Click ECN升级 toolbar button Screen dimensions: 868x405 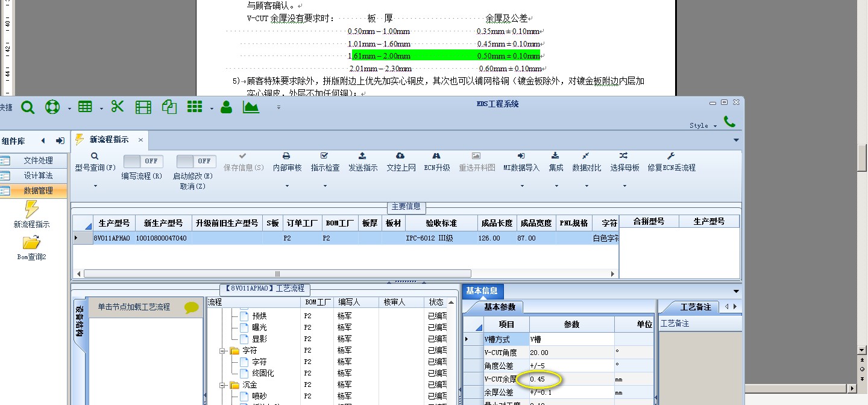[x=437, y=162]
